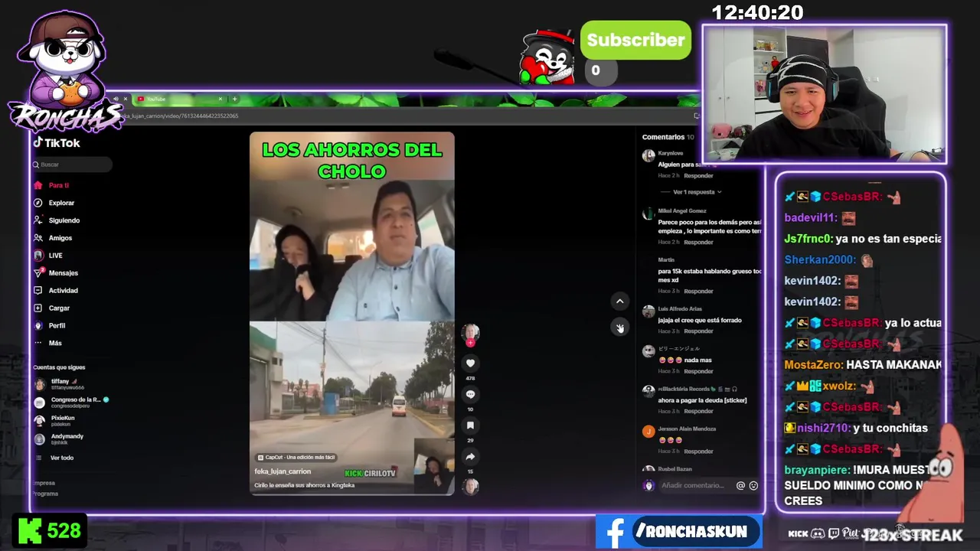Click the Cuentas que sigues heading
This screenshot has width=980, height=551.
click(x=59, y=367)
